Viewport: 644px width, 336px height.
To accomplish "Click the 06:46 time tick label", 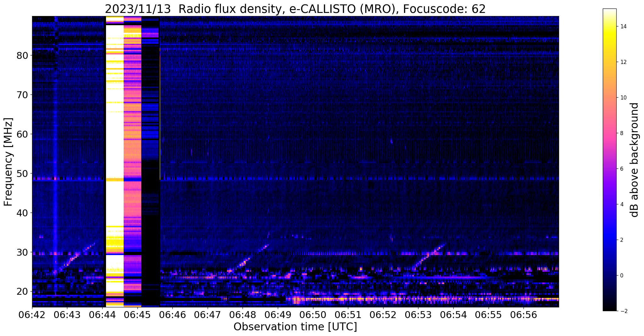I will pos(172,315).
